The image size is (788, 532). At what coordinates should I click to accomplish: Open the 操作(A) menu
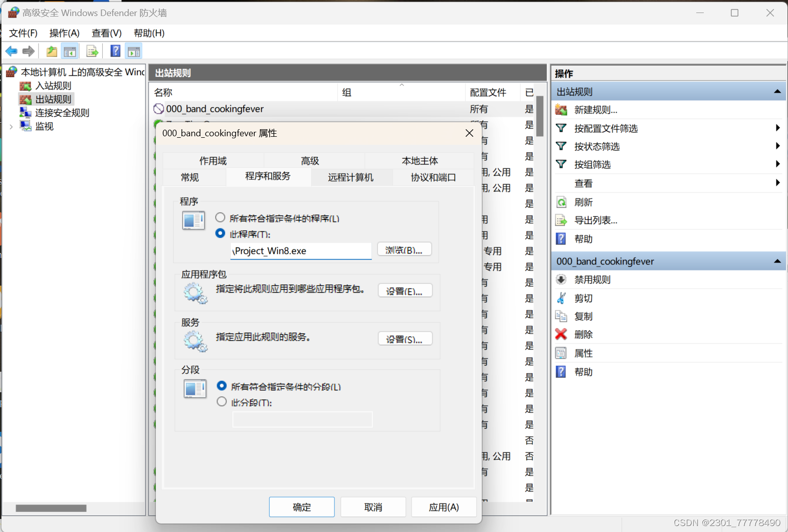coord(65,33)
